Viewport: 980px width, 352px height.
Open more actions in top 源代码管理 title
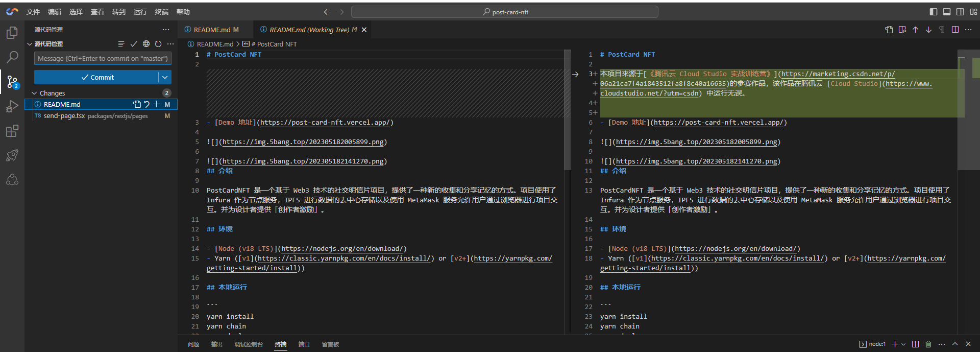coord(166,30)
